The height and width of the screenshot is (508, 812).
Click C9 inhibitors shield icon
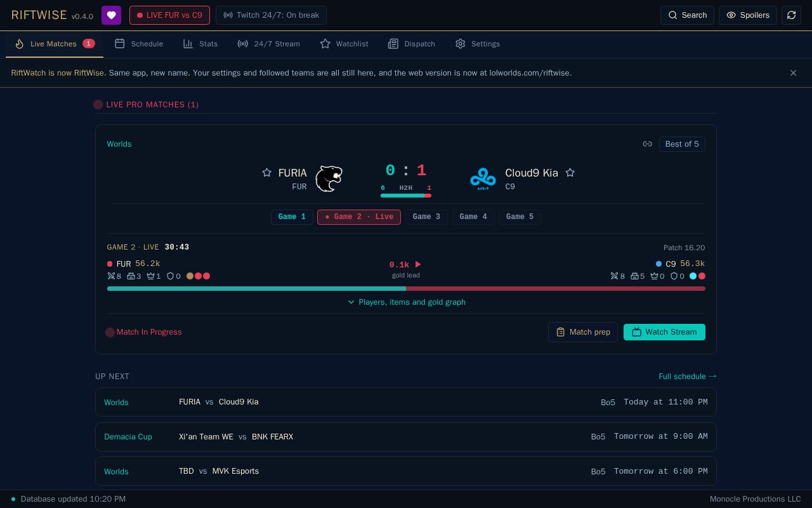point(674,276)
